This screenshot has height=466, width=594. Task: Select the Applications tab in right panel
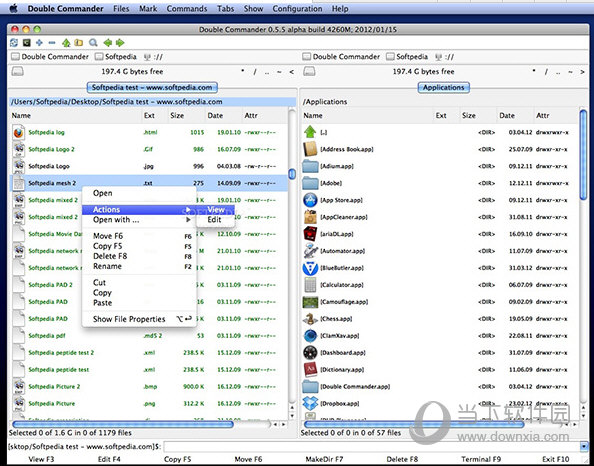(x=444, y=88)
